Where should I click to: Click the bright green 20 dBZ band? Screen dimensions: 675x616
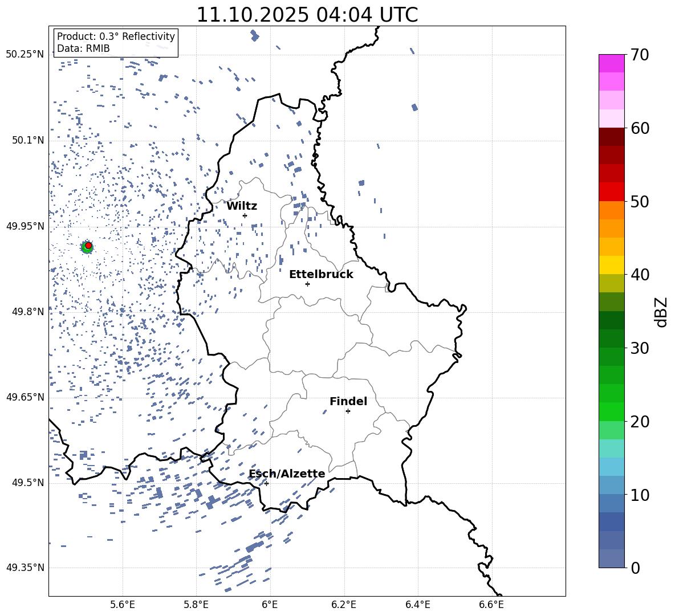[612, 411]
